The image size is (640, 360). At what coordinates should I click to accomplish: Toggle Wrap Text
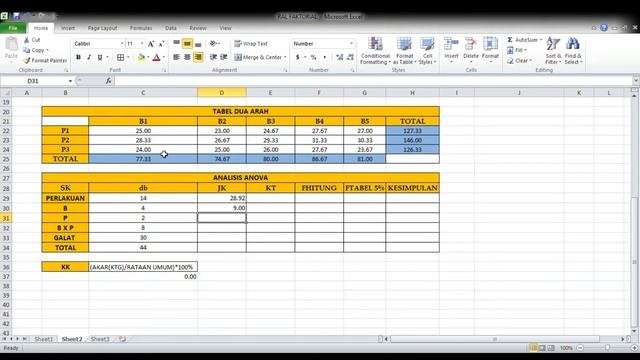coord(251,44)
